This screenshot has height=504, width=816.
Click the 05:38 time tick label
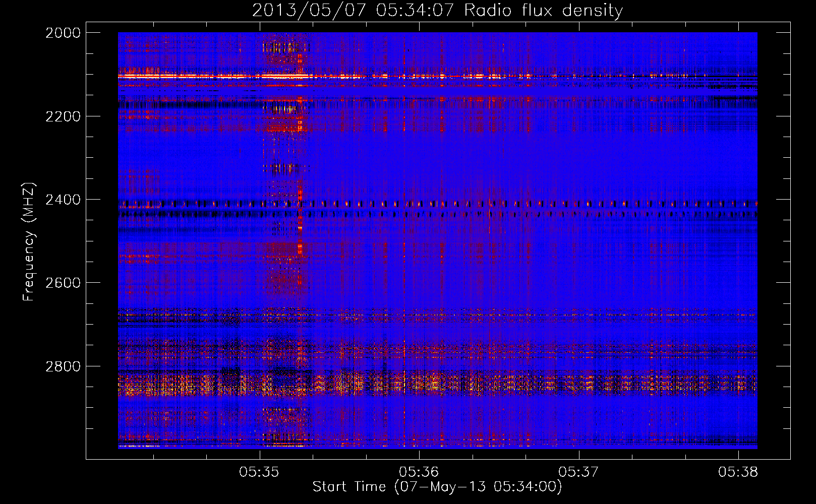[738, 472]
